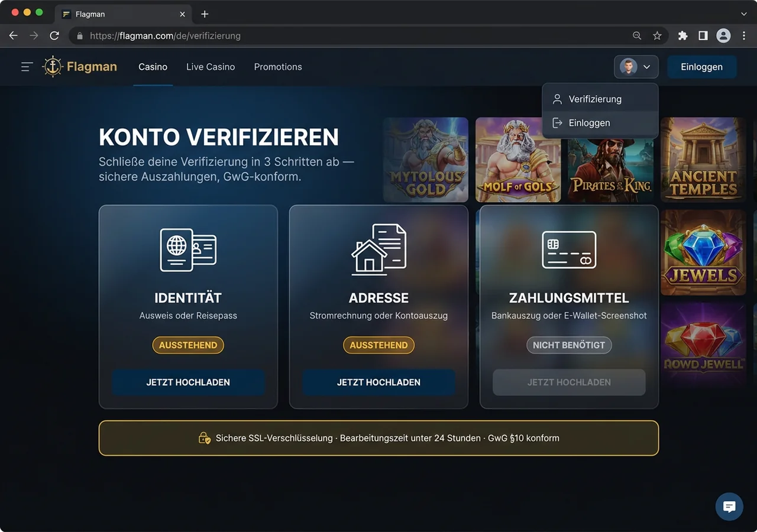Click the browser forward arrow
Viewport: 757px width, 532px height.
34,35
